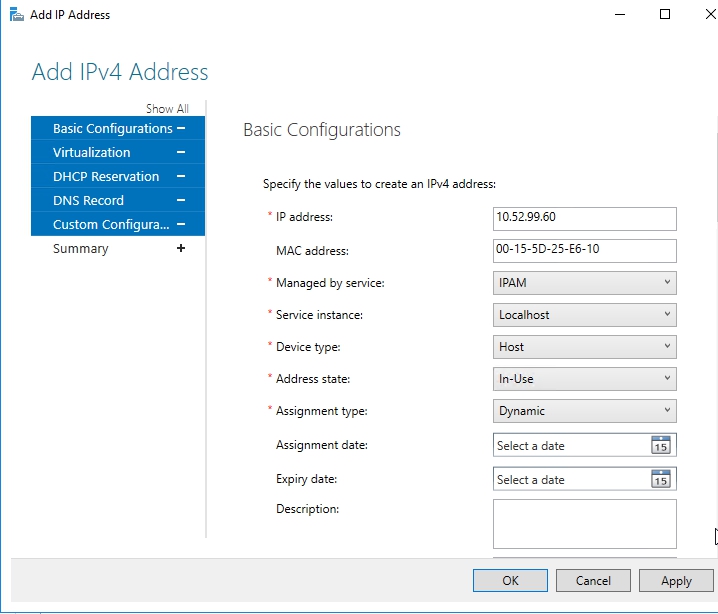718x614 pixels.
Task: Click the Show All link
Action: coord(167,109)
